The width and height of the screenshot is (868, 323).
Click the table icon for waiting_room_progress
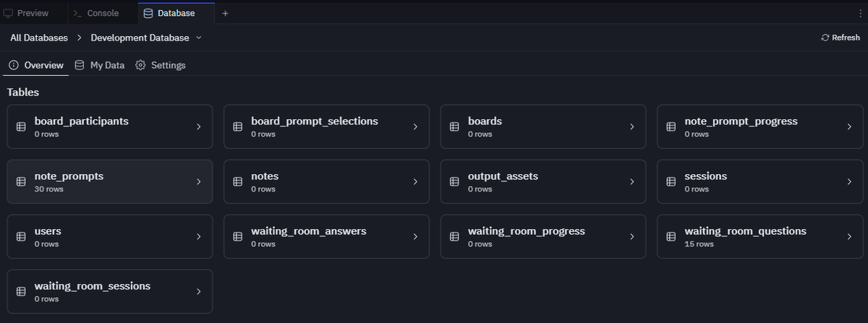pos(455,236)
